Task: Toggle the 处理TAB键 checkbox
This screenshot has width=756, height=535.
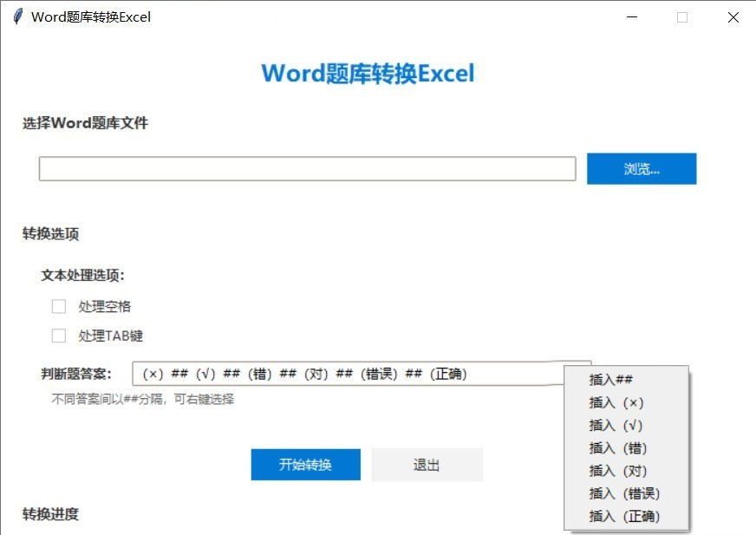Action: click(59, 336)
